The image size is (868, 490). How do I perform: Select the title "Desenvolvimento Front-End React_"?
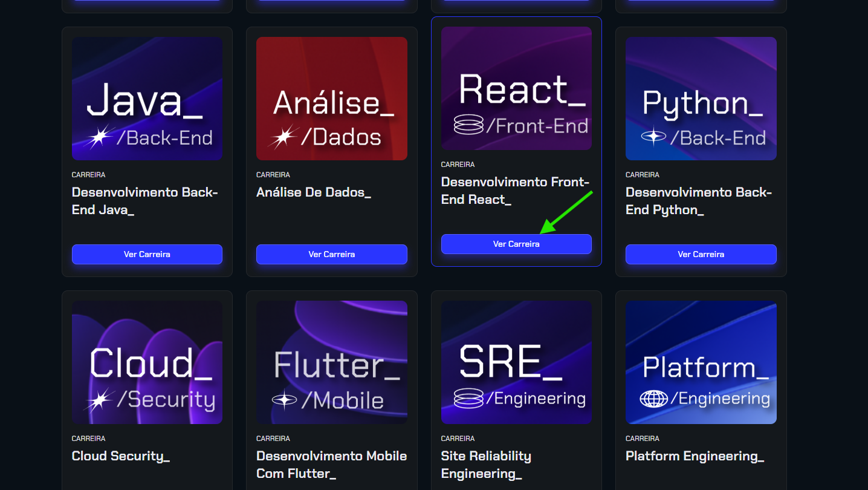coord(515,191)
